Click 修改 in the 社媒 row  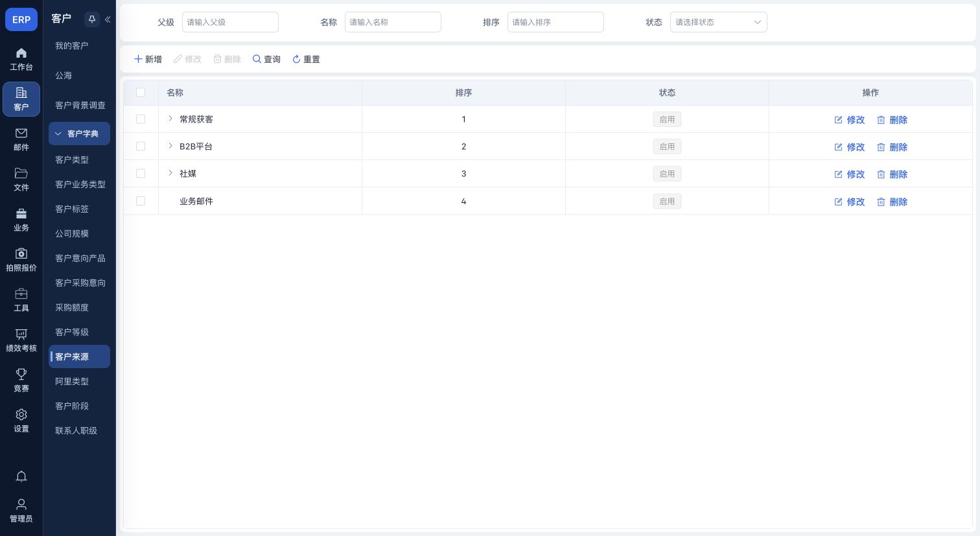(x=850, y=174)
